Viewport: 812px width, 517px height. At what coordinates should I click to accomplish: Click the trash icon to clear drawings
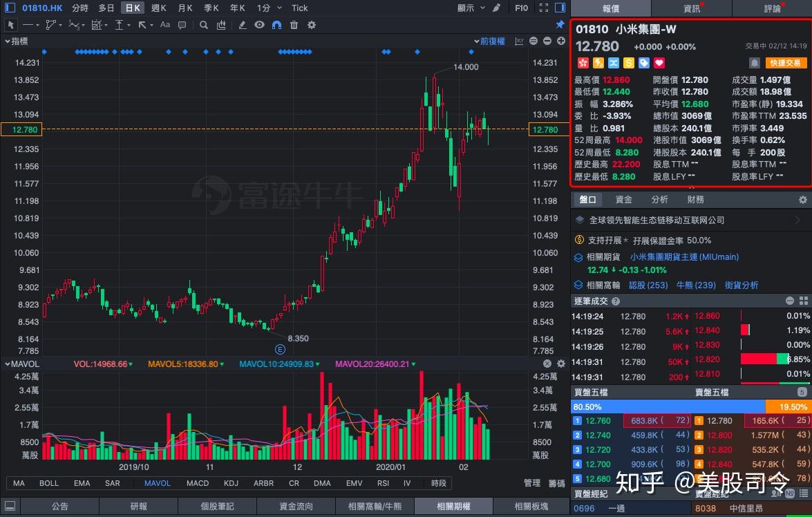294,24
